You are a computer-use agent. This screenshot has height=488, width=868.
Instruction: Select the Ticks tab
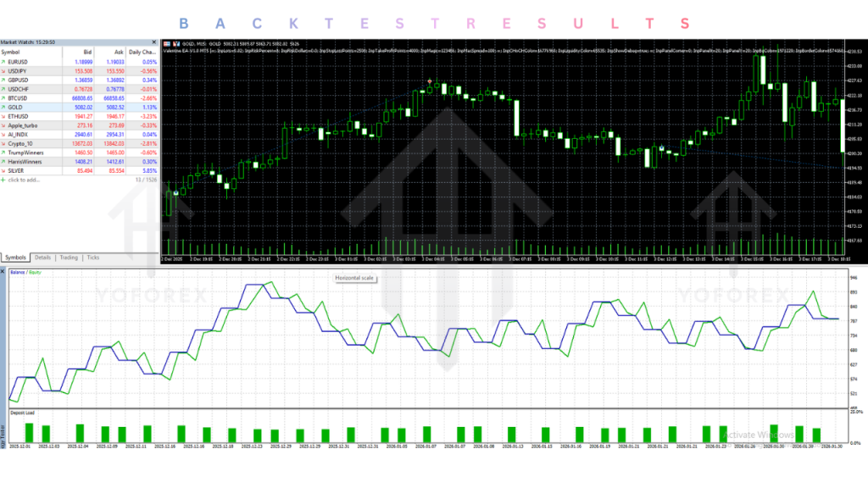tap(92, 258)
